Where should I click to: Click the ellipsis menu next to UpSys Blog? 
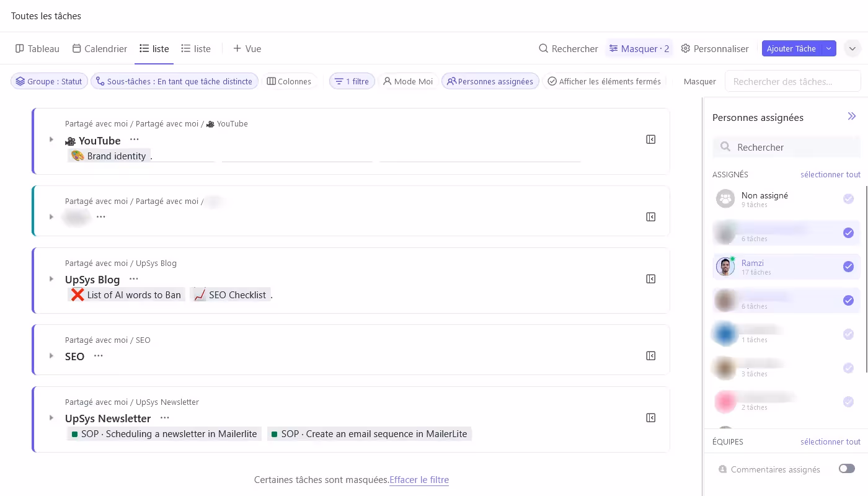(x=133, y=279)
